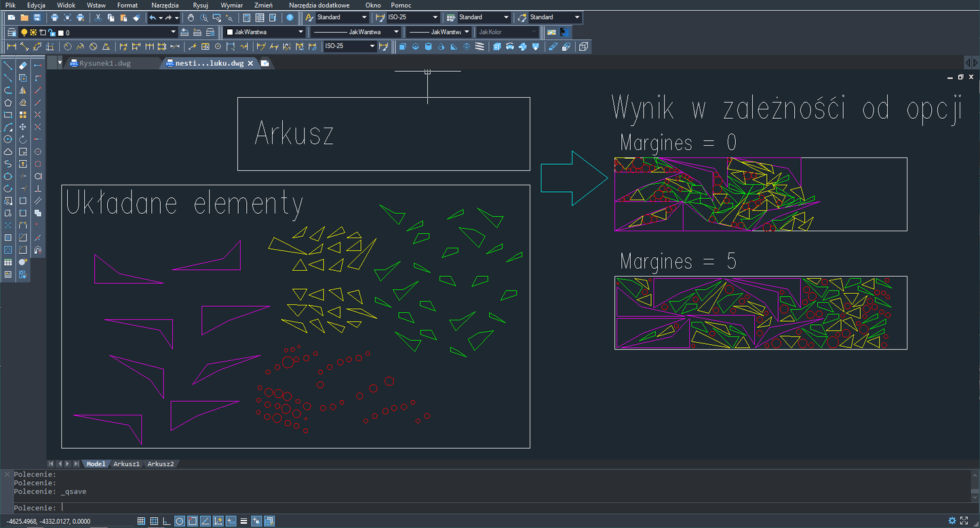Toggle layer freeze sun icon
Viewport: 980px width, 528px height.
(33, 32)
